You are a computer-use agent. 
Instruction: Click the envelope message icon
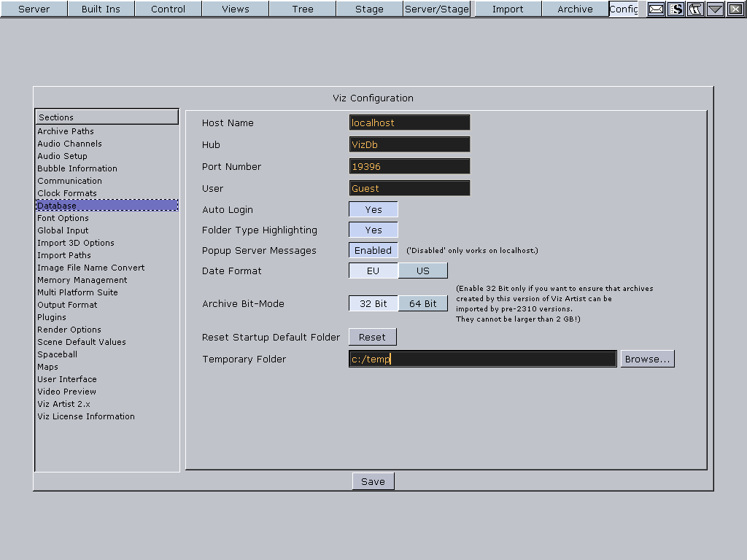(656, 9)
